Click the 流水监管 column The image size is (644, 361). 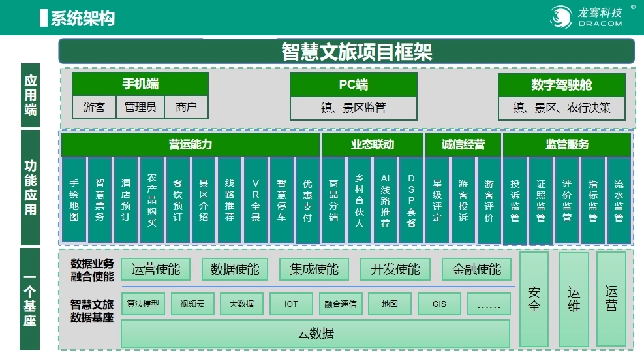[x=619, y=201]
